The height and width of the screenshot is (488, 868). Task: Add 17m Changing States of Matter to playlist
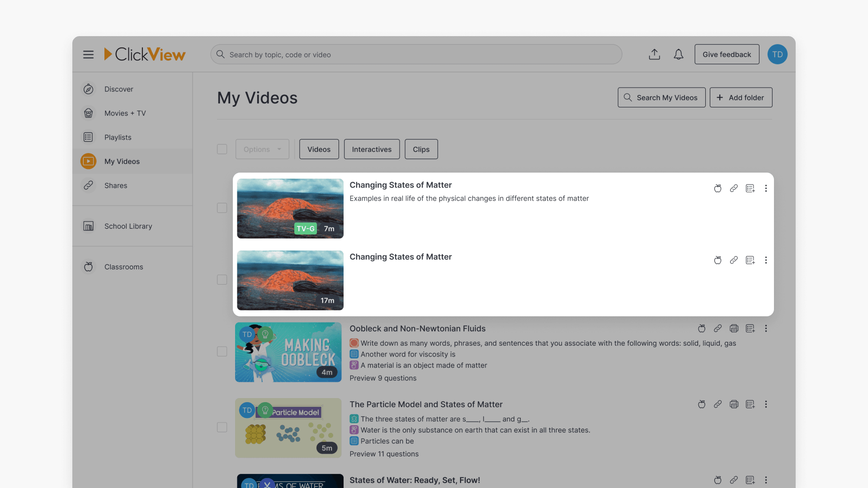pyautogui.click(x=750, y=260)
